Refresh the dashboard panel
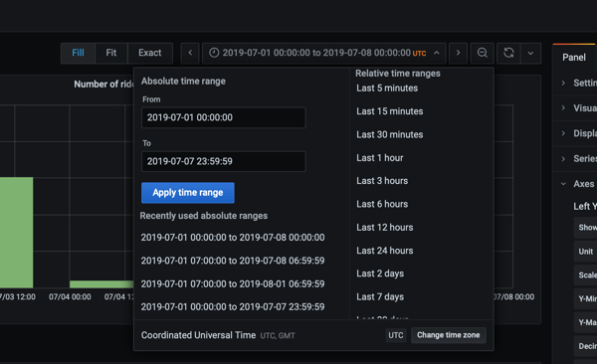Viewport: 597px width, 364px height. coord(508,53)
